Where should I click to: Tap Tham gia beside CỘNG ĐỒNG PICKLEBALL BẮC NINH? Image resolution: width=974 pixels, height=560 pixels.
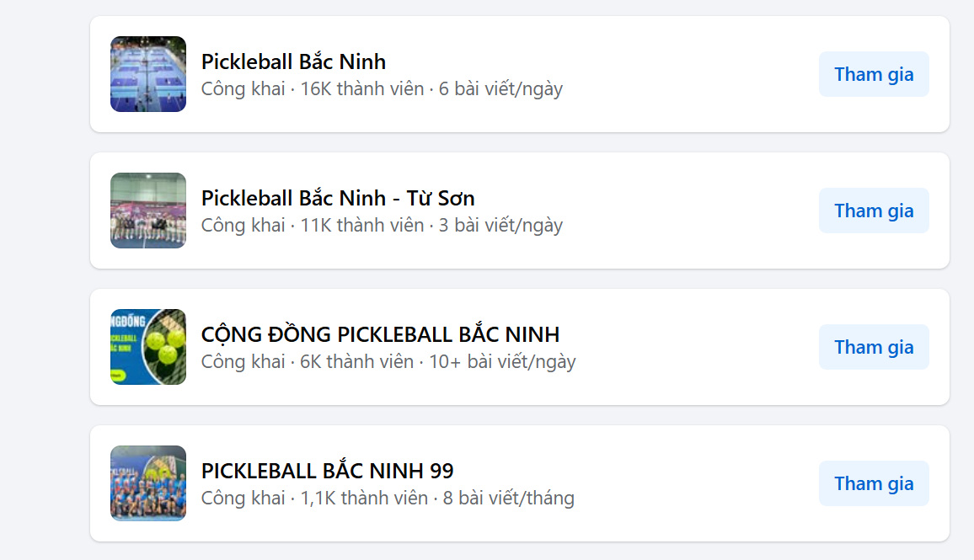point(874,347)
